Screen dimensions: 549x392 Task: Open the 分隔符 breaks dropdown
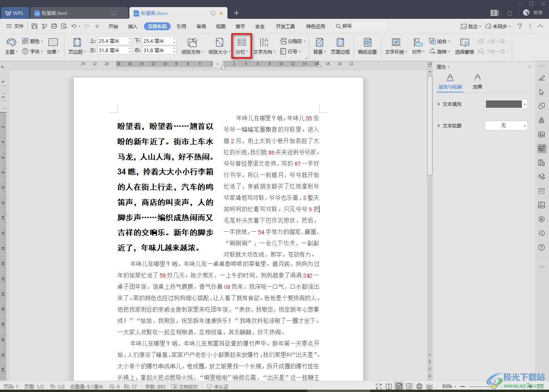tap(293, 41)
